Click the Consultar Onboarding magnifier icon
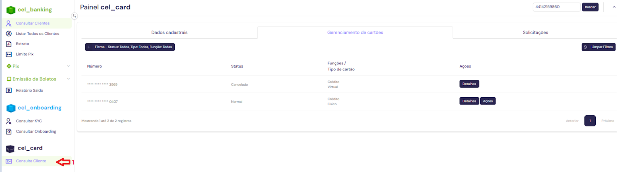Image resolution: width=644 pixels, height=172 pixels. (9, 131)
